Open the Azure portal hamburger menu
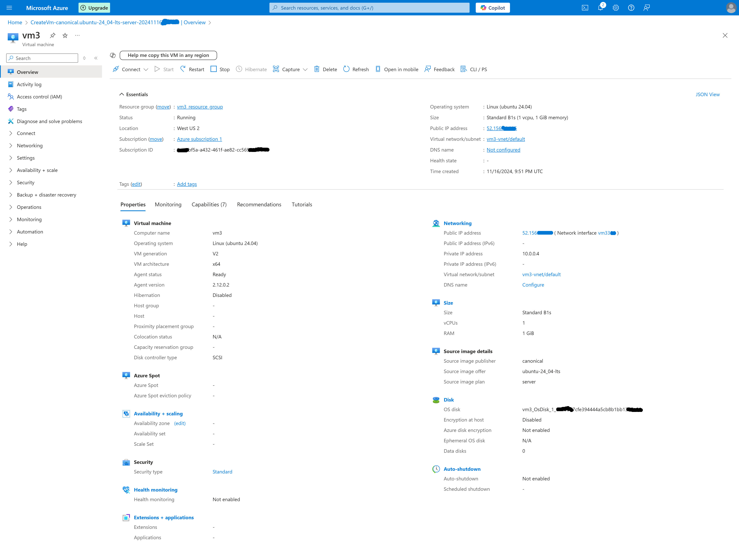This screenshot has height=560, width=739. [x=9, y=8]
